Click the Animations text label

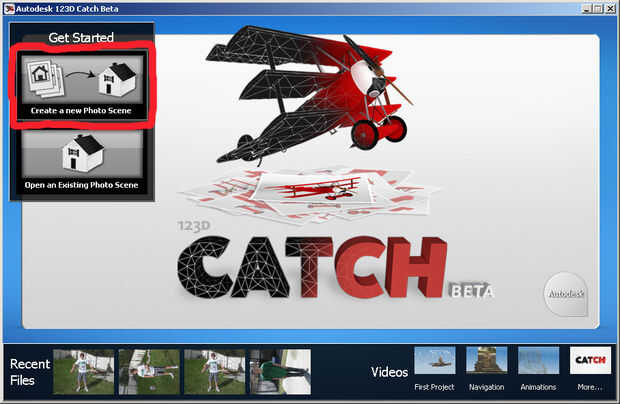[538, 387]
